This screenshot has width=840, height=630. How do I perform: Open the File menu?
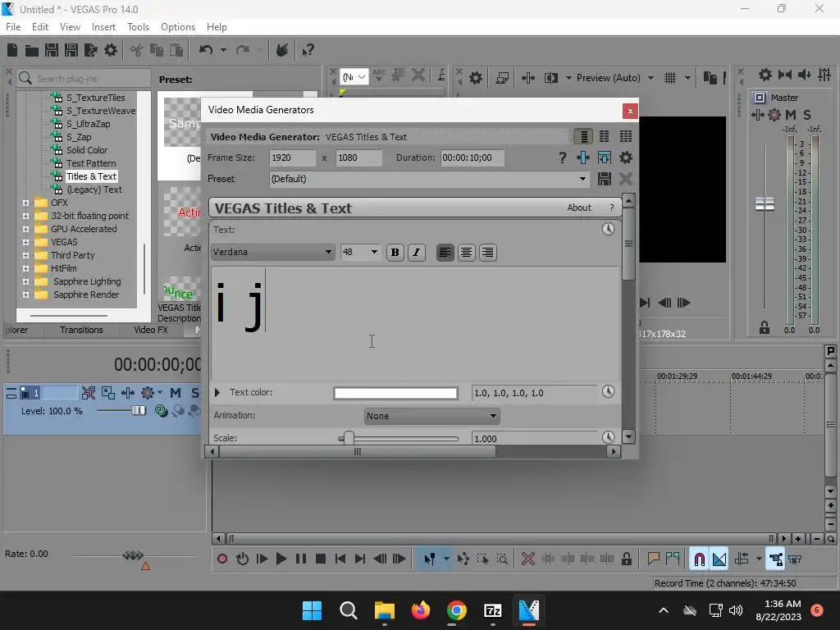click(x=13, y=27)
